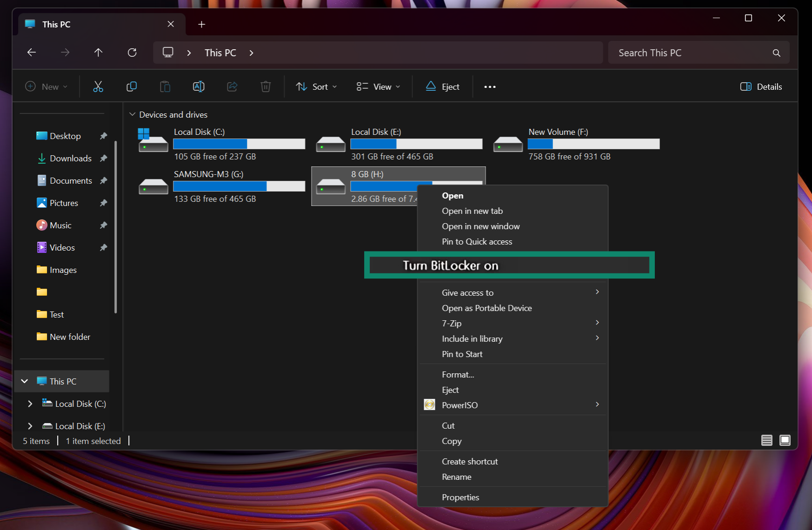Click the New button in the toolbar
Image resolution: width=812 pixels, height=530 pixels.
click(46, 86)
